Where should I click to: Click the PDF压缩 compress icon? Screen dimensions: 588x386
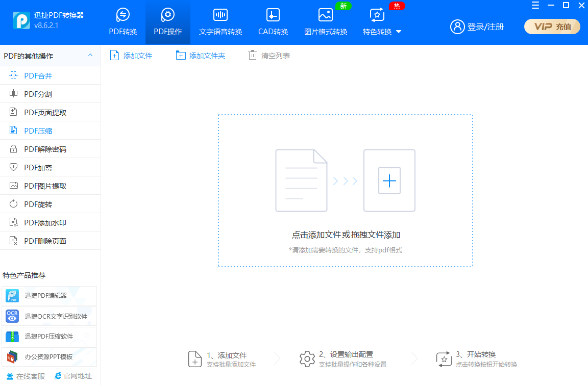coord(13,131)
